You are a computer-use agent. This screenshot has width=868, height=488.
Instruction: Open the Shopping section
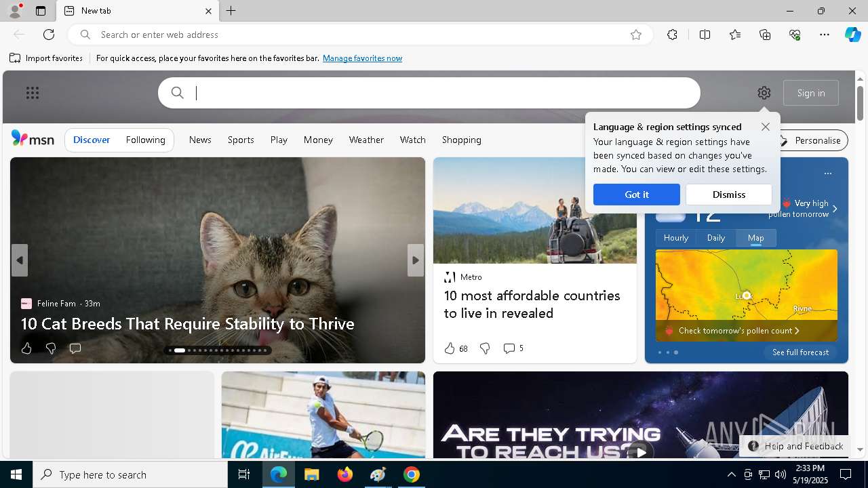point(461,140)
